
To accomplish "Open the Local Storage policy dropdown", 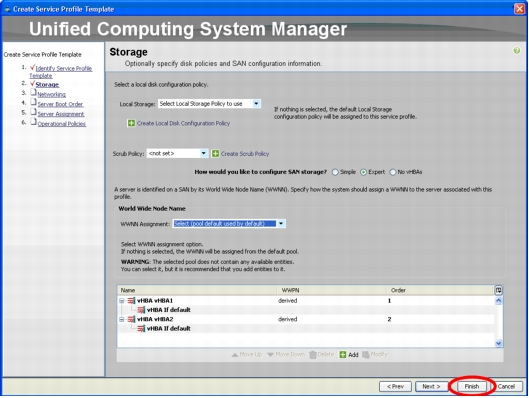I will 256,104.
